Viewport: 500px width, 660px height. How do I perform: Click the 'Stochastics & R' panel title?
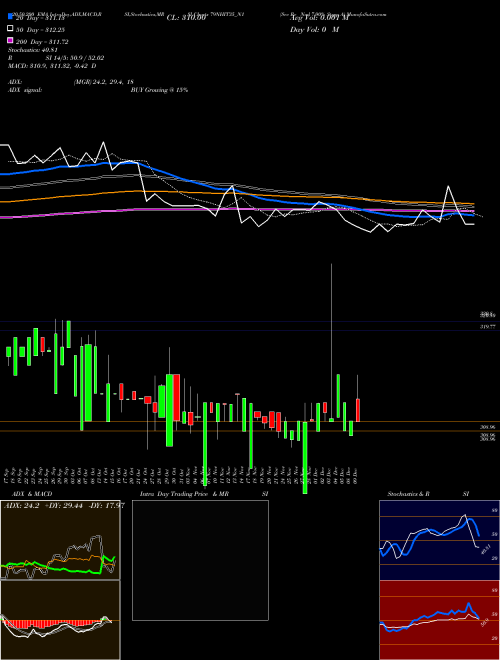click(x=409, y=494)
